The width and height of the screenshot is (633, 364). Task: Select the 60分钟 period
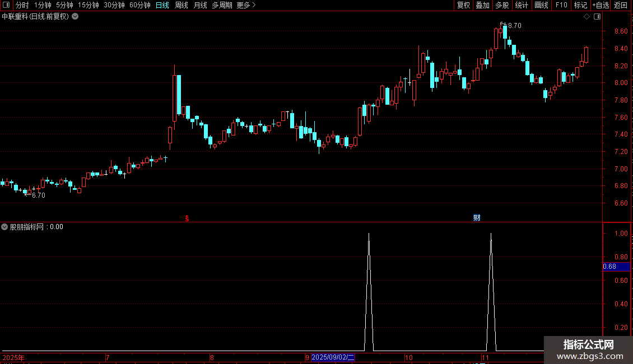coord(139,5)
